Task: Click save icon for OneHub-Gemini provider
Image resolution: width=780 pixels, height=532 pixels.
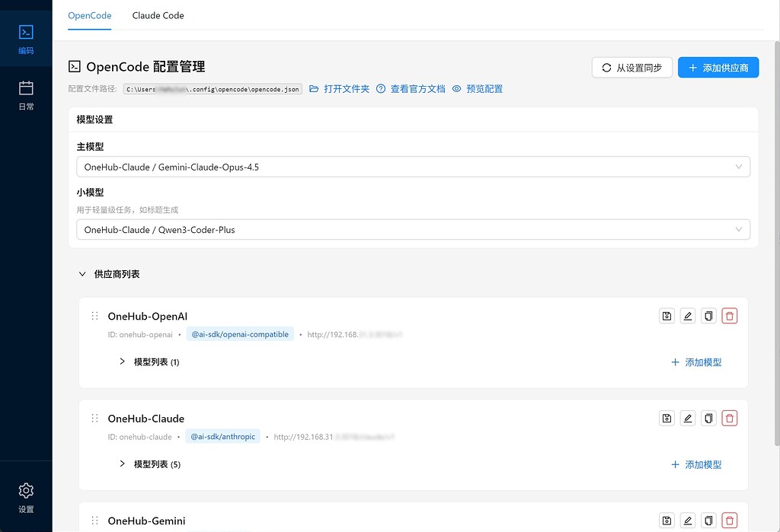Action: click(x=667, y=521)
